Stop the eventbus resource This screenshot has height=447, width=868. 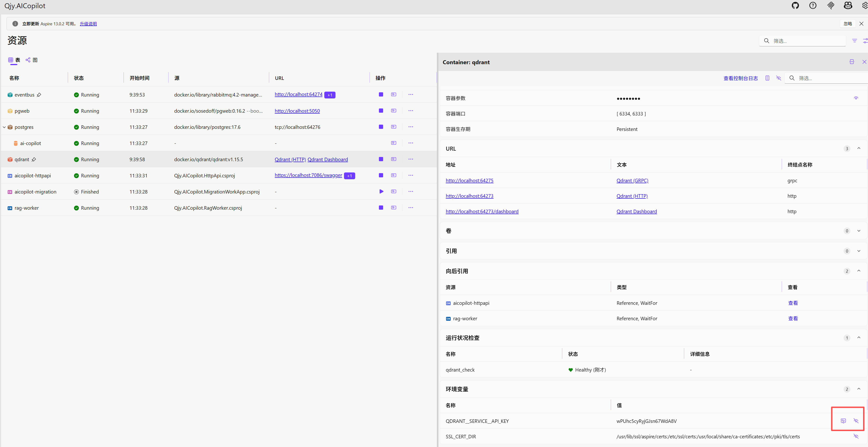381,95
